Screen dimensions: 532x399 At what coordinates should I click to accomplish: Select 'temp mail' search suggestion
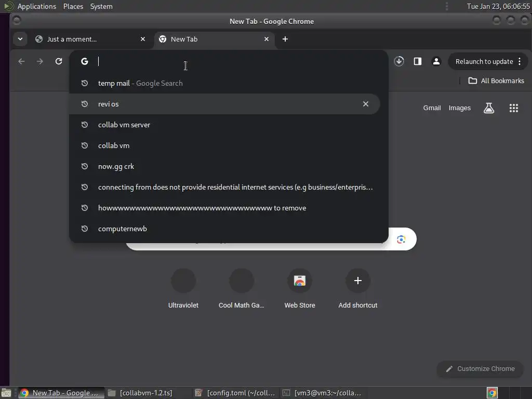[224, 83]
